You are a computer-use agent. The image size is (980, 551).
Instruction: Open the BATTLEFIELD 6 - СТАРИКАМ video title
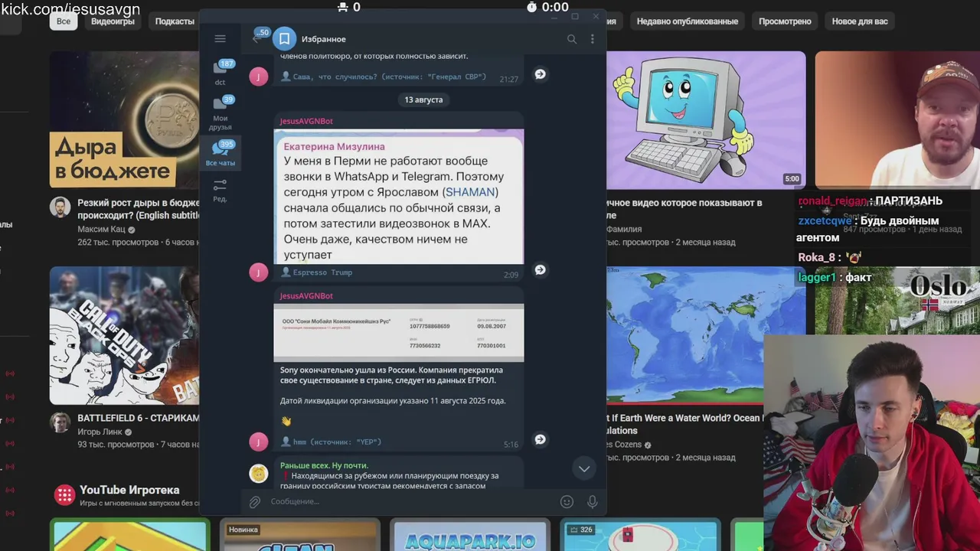(138, 418)
